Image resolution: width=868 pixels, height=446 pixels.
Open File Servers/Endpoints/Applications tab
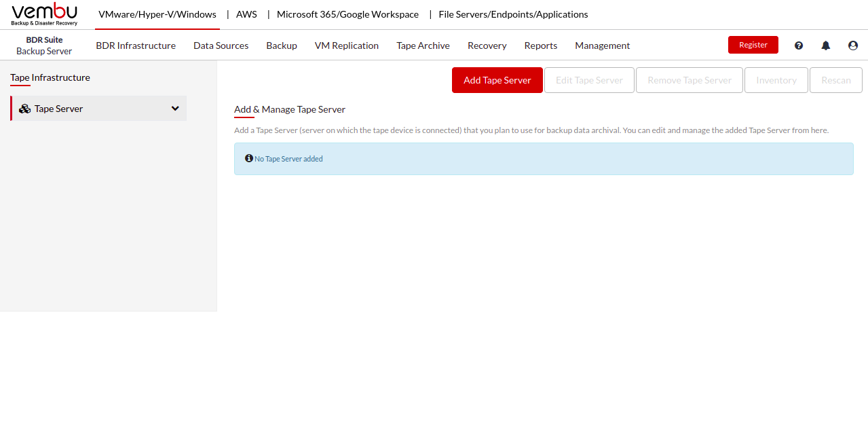[x=514, y=14]
